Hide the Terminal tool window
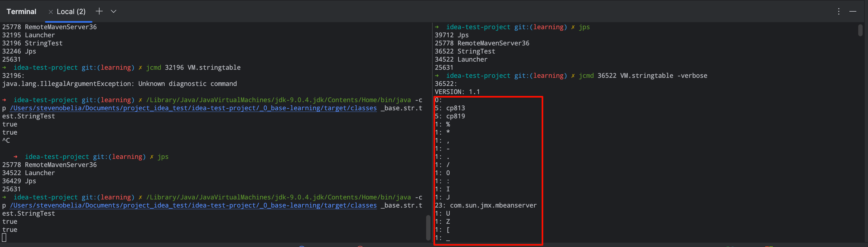Viewport: 868px width, 247px height. click(853, 11)
